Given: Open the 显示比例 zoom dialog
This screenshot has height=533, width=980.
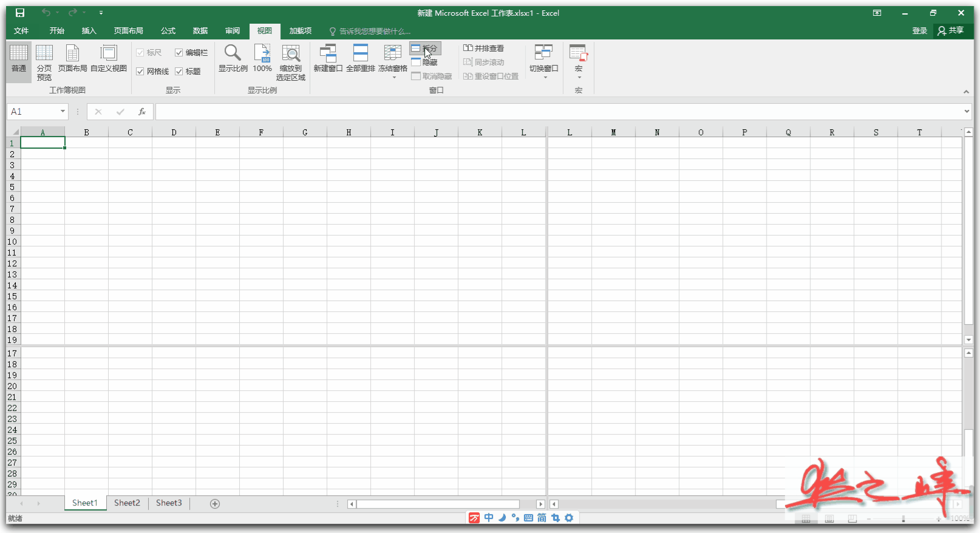Looking at the screenshot, I should [233, 59].
